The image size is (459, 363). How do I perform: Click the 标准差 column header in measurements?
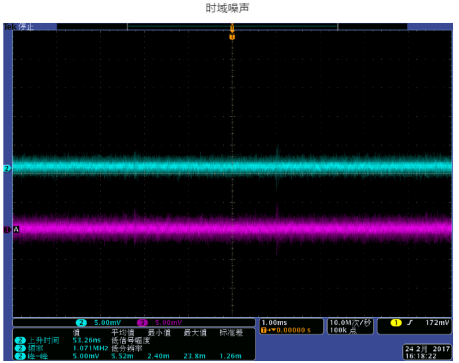tap(231, 332)
